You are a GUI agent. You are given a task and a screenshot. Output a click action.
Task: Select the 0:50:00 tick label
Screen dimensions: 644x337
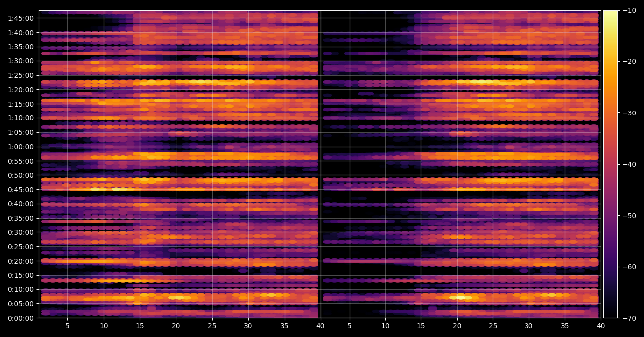point(21,175)
